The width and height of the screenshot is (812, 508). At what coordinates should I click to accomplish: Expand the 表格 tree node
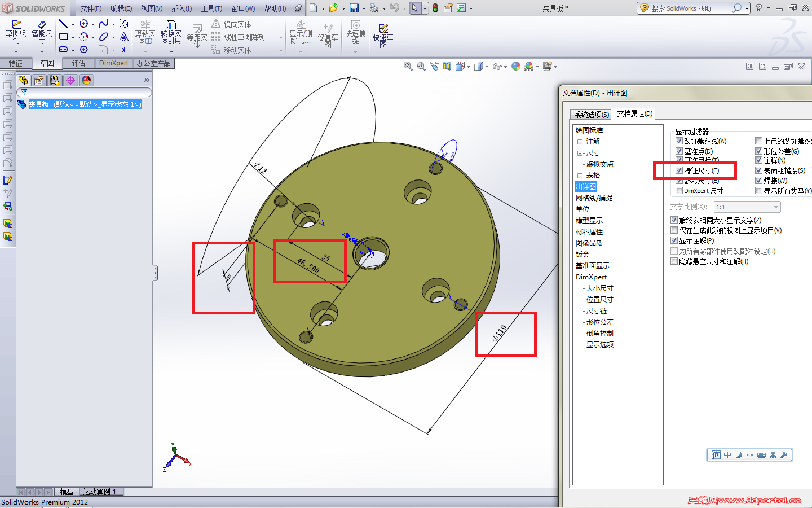[580, 176]
